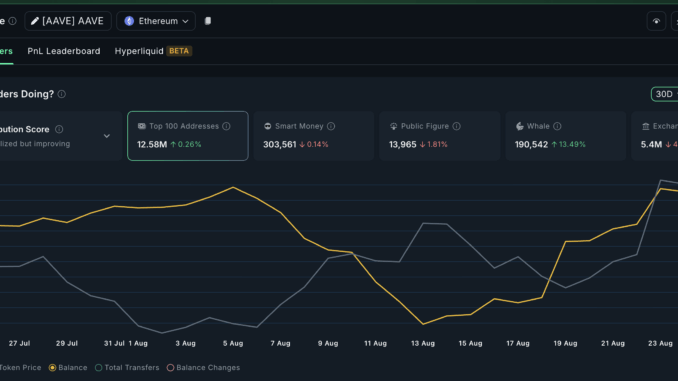Click the Public Figure icon
Image resolution: width=678 pixels, height=381 pixels.
[393, 126]
